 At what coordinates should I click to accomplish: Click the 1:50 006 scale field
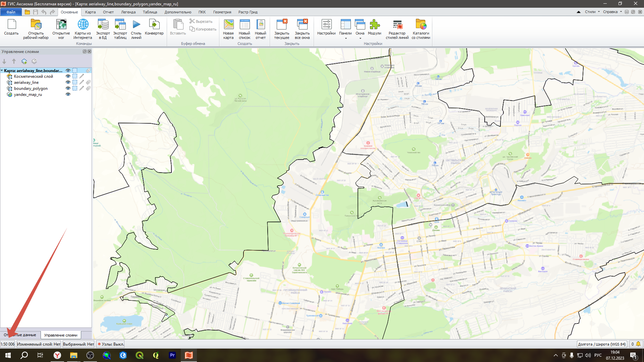pos(7,344)
